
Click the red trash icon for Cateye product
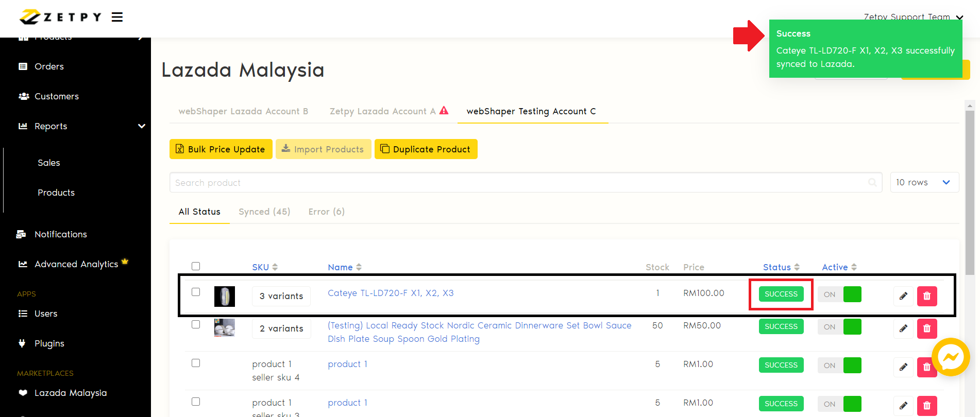pos(927,296)
